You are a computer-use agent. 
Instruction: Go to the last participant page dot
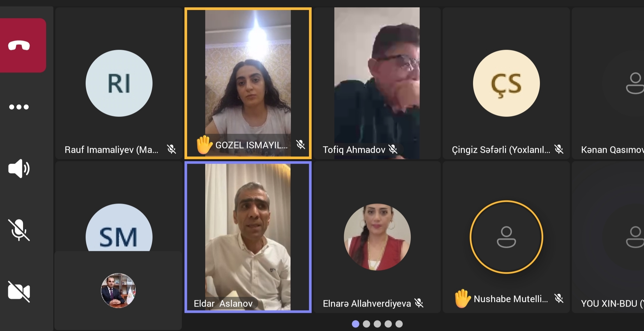tap(399, 324)
